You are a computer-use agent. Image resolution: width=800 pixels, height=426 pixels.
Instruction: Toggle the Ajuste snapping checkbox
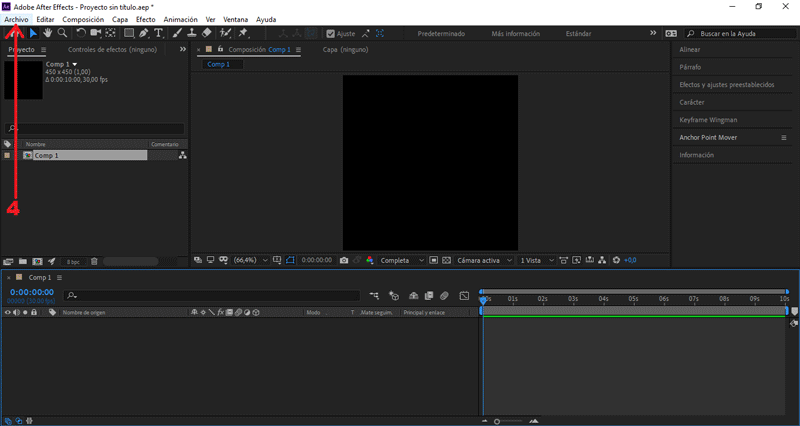(332, 33)
